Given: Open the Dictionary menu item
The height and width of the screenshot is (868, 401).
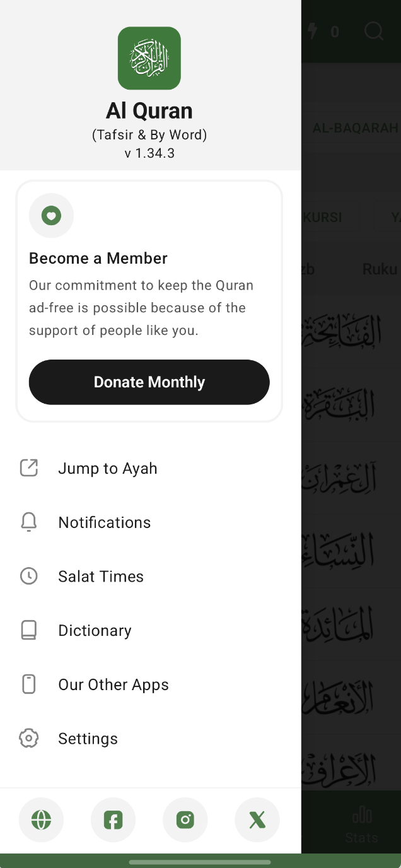Looking at the screenshot, I should (x=95, y=631).
